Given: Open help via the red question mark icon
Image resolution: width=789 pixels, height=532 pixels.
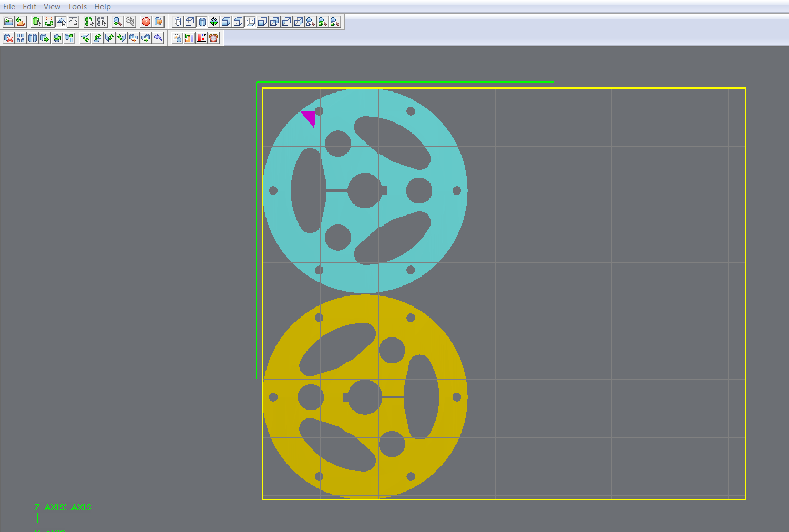Looking at the screenshot, I should pyautogui.click(x=146, y=22).
